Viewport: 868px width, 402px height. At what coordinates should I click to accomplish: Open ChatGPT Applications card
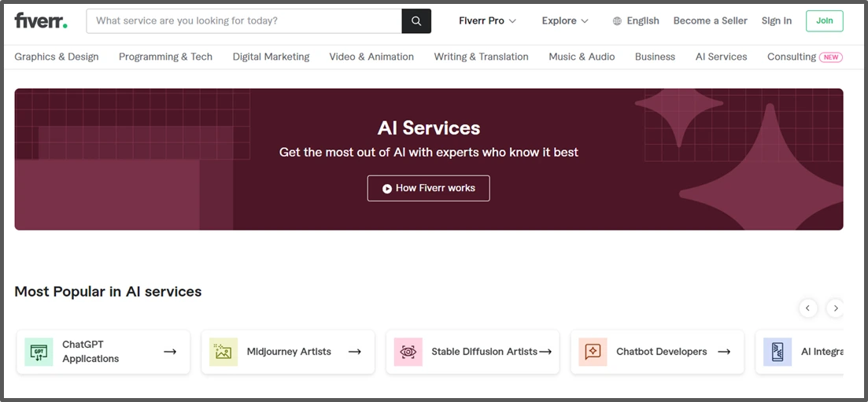click(104, 352)
